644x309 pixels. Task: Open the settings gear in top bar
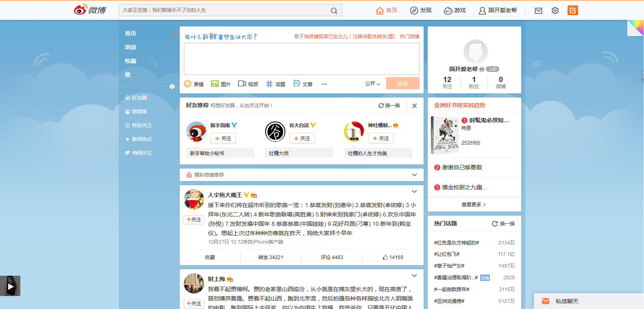coord(555,11)
